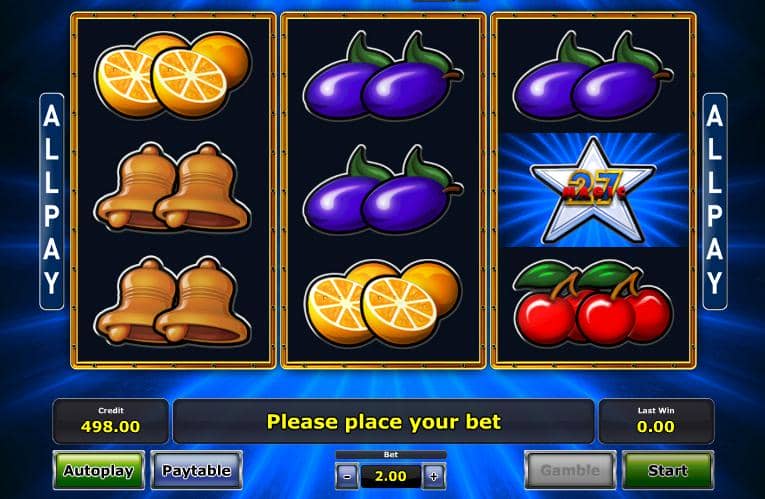Select the red cherries symbol

tap(593, 303)
